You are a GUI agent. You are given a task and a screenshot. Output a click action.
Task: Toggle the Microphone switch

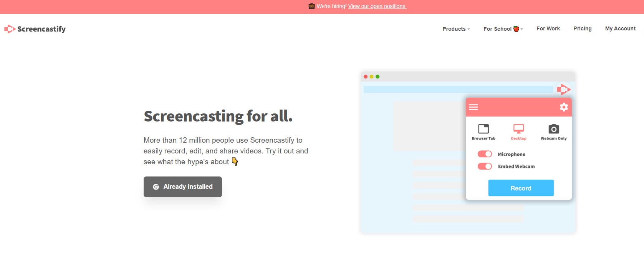coord(485,154)
